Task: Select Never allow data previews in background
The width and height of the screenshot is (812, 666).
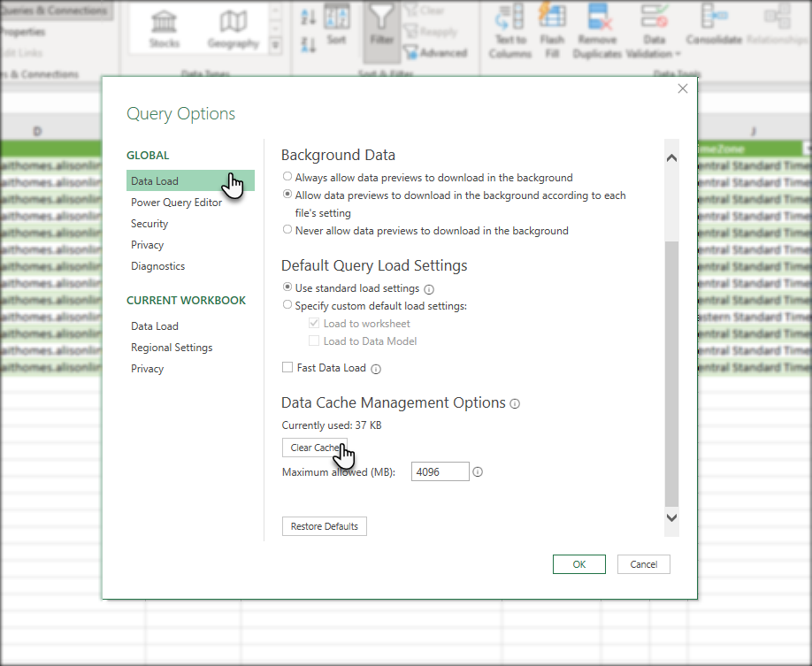Action: point(287,229)
